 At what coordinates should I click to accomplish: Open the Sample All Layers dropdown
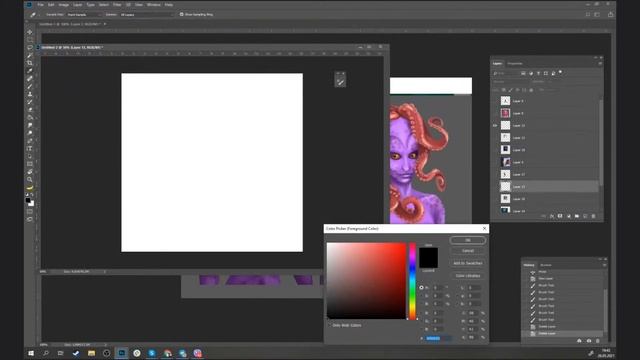147,15
